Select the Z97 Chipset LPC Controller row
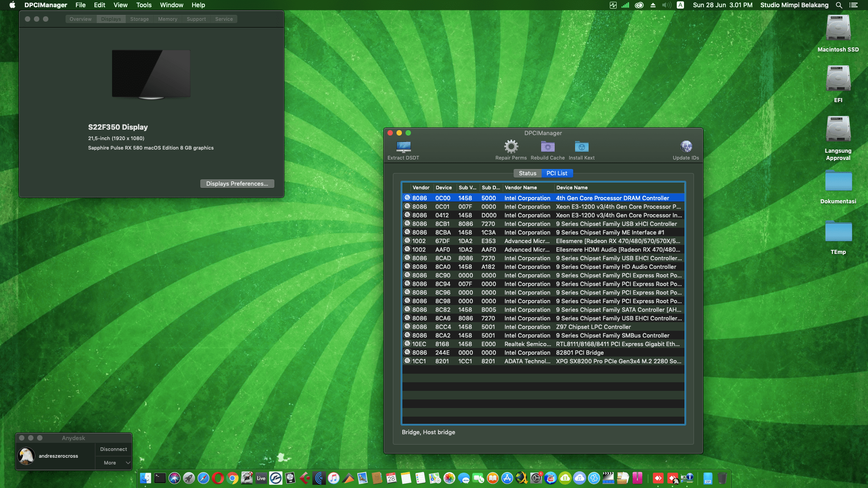This screenshot has width=868, height=488. 543,327
